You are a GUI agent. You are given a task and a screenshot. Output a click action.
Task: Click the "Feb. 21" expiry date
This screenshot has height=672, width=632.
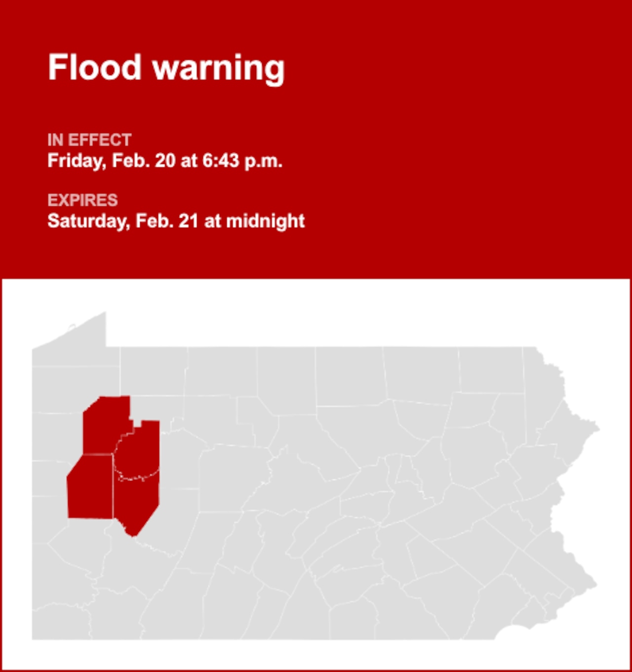click(167, 221)
